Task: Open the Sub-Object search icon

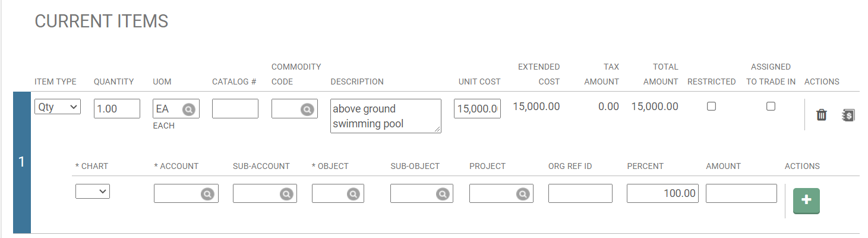Action: (x=442, y=194)
